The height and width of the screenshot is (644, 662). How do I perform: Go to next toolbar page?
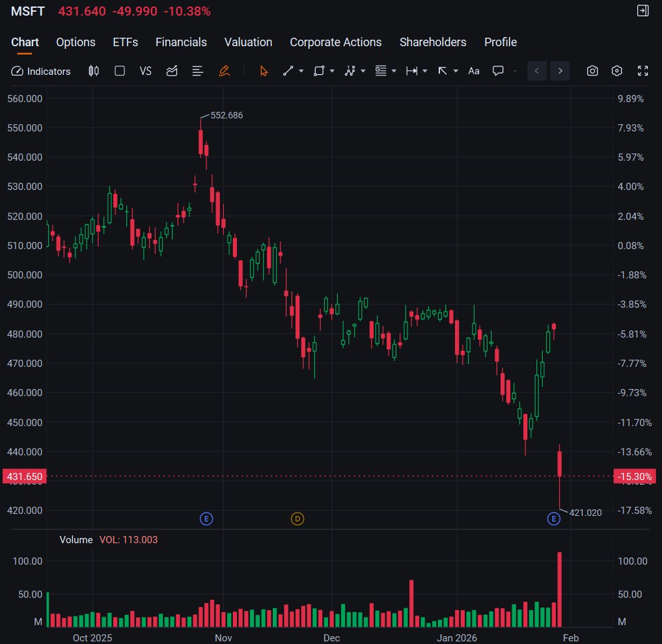tap(560, 71)
